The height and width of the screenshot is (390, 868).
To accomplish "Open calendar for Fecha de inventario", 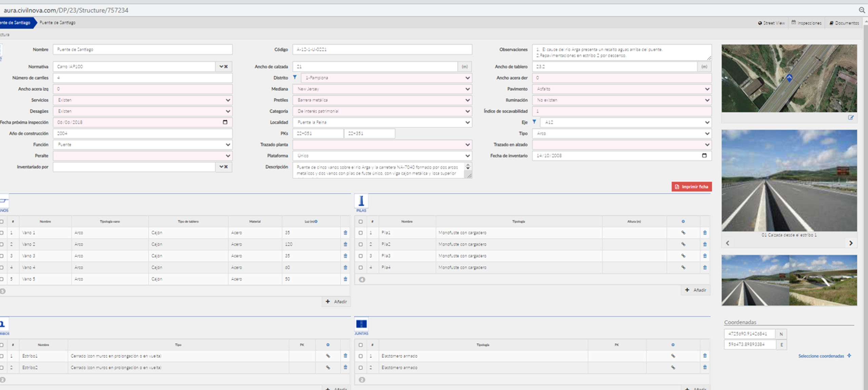I will 704,156.
